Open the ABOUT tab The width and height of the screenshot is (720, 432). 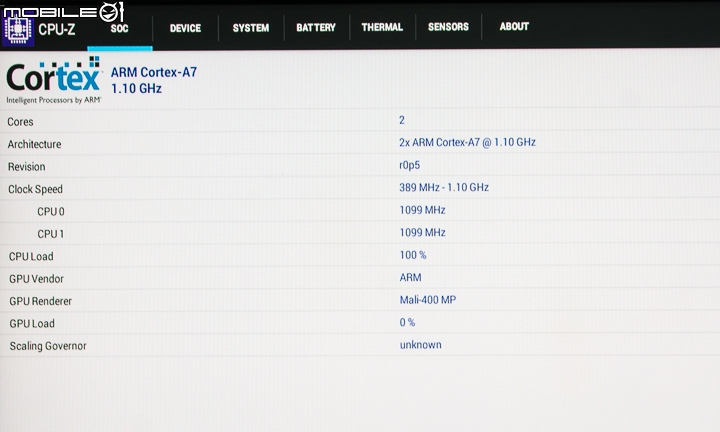(x=514, y=26)
